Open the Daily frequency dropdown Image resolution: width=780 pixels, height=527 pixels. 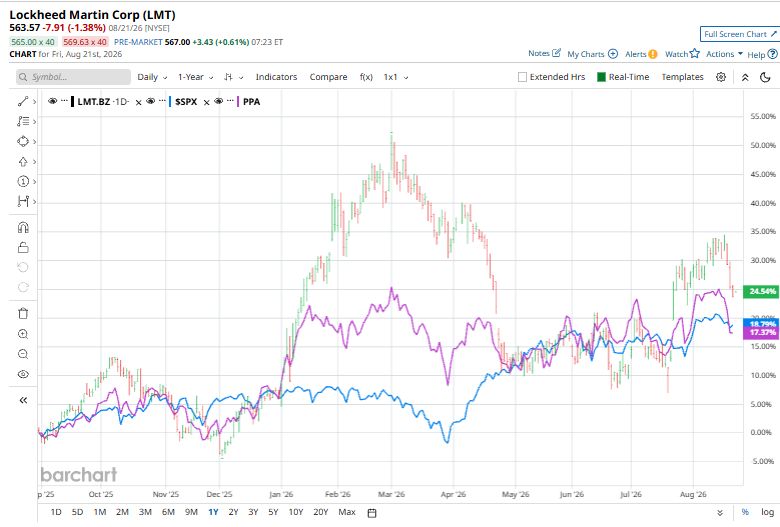152,77
